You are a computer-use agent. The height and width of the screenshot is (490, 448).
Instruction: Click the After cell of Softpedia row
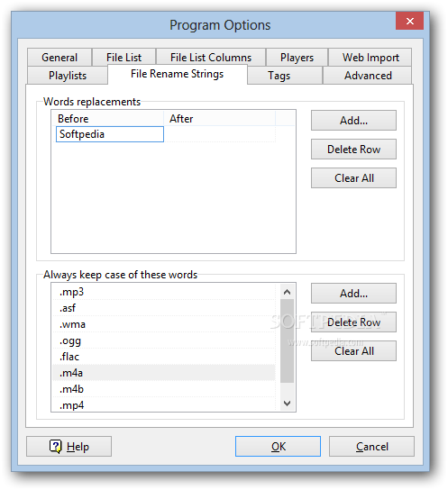click(x=219, y=134)
